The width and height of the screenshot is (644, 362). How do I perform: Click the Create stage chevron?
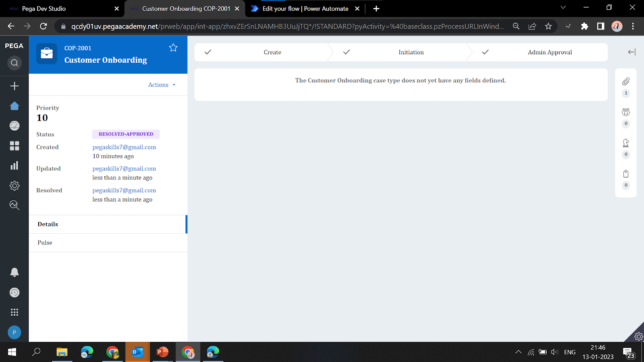pyautogui.click(x=264, y=52)
